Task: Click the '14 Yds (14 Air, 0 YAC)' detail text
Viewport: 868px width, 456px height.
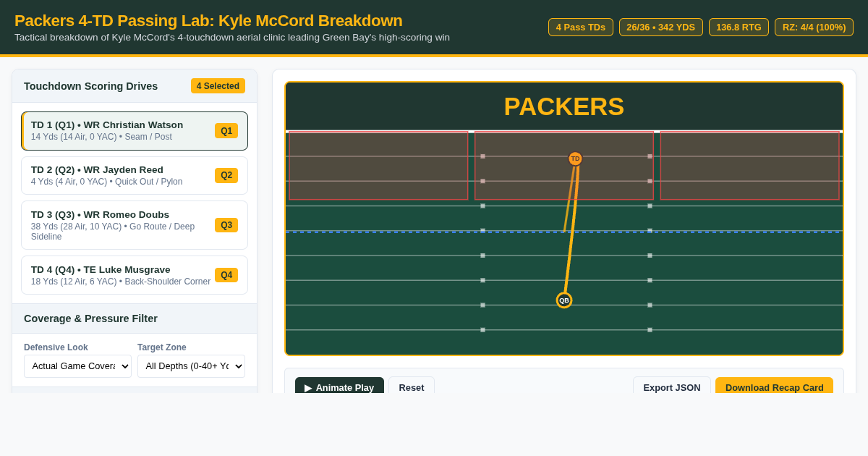Action: (x=74, y=137)
